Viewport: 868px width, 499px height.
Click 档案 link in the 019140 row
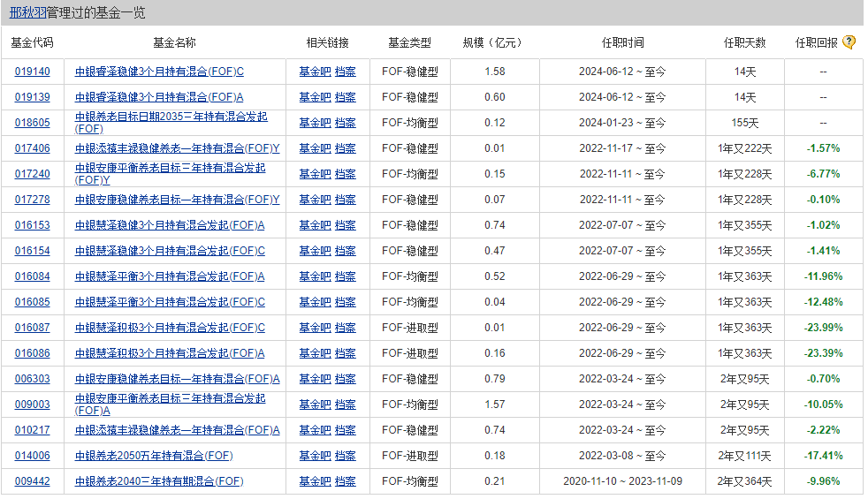[x=346, y=72]
